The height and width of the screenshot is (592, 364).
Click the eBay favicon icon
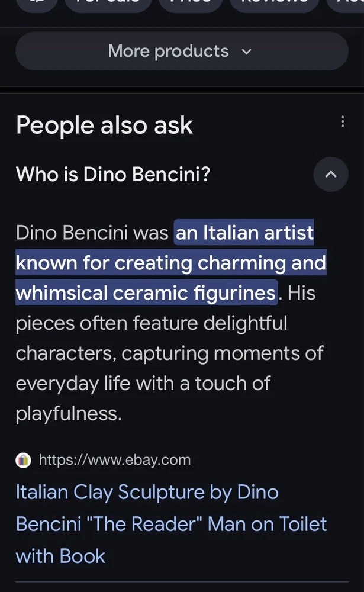click(23, 460)
